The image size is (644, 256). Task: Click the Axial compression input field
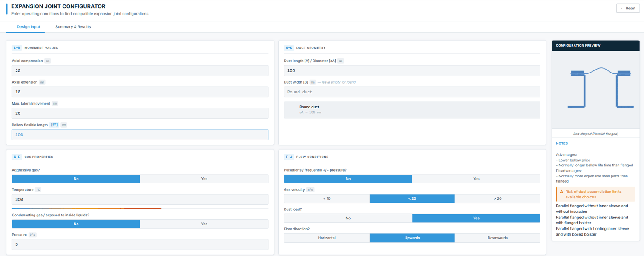coord(140,70)
